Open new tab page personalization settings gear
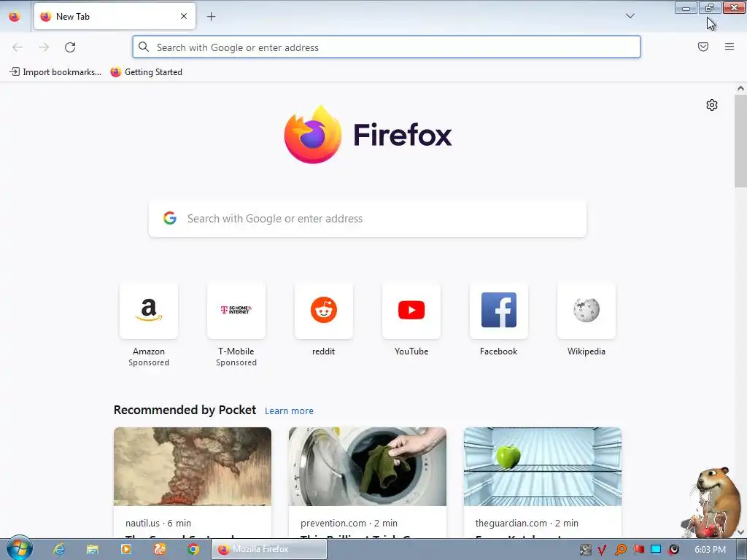Image resolution: width=747 pixels, height=560 pixels. click(x=712, y=105)
